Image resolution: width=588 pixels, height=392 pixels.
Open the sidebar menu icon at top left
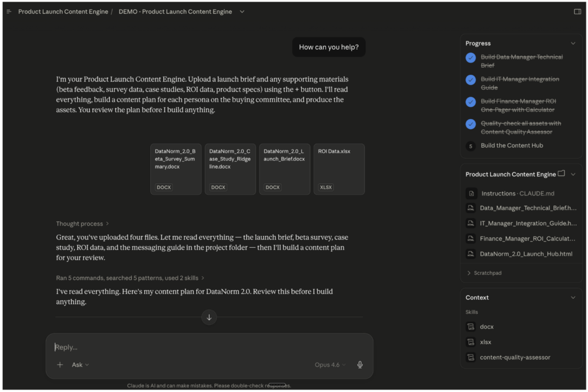pos(9,11)
